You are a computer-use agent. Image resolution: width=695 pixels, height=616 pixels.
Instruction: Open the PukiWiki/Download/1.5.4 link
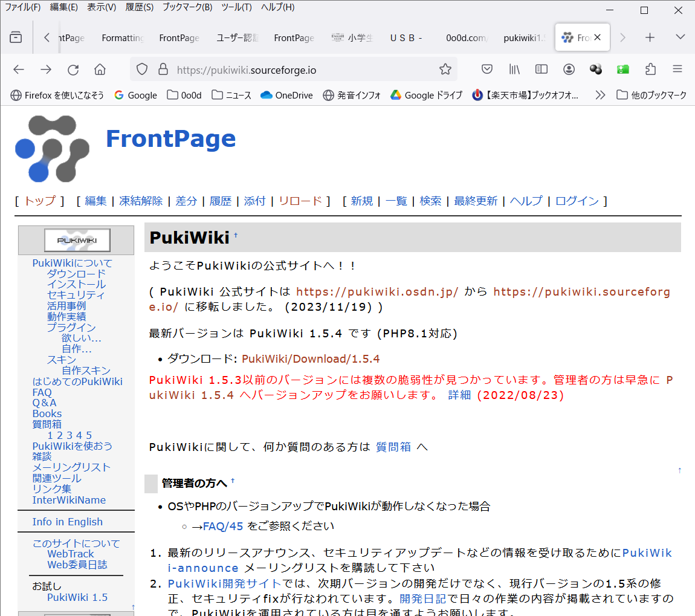point(311,359)
